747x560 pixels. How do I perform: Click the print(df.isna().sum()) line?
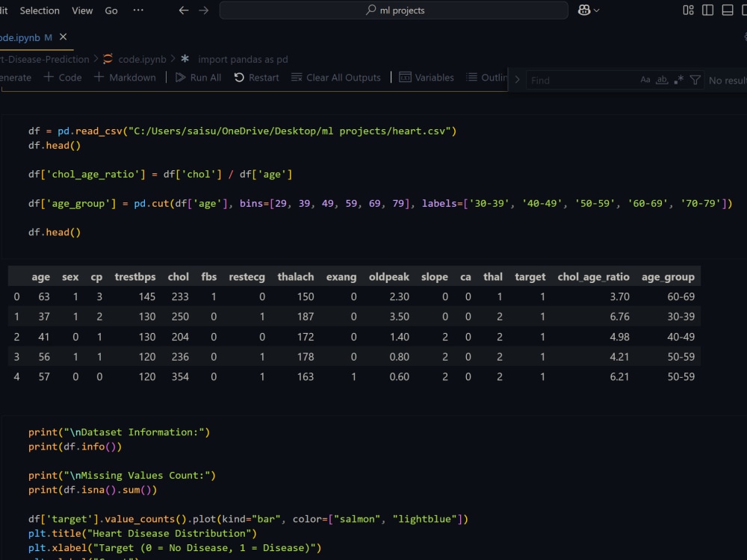tap(93, 490)
